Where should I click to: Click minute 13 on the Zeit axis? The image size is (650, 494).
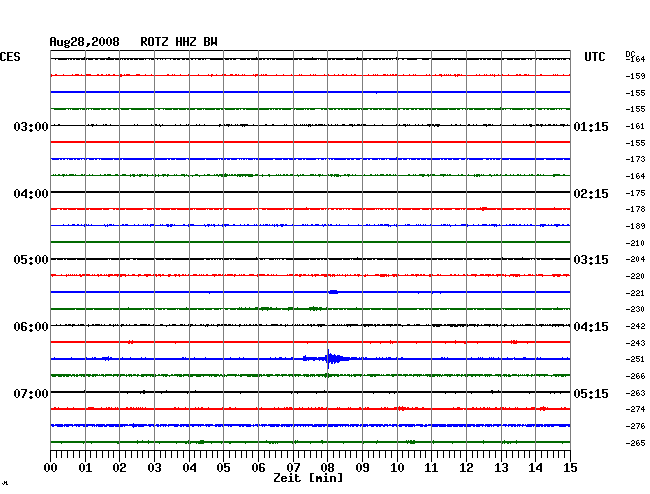click(x=501, y=468)
